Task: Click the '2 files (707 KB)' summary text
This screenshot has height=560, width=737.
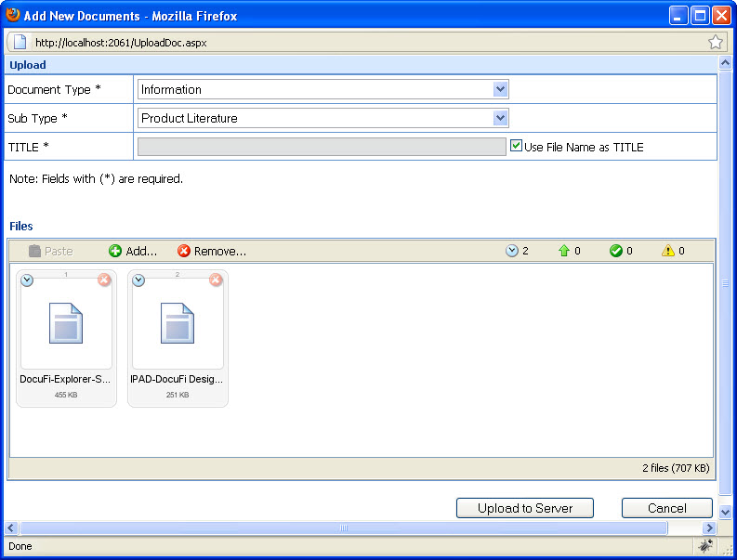Action: [x=676, y=468]
